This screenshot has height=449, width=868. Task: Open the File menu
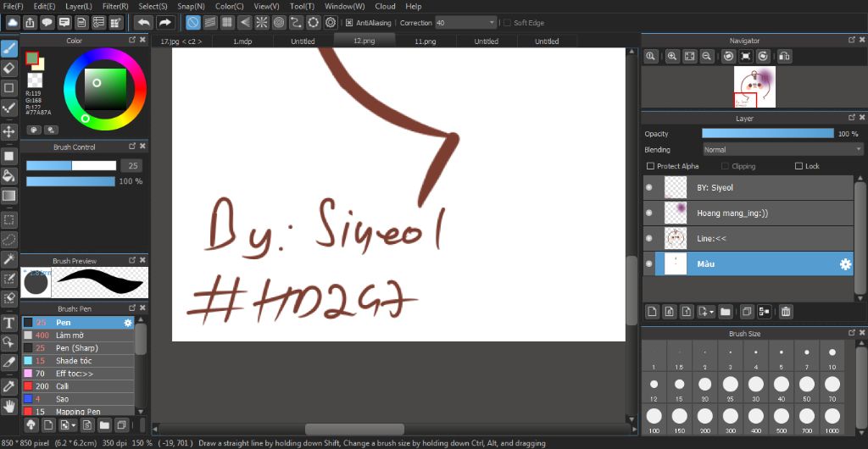(13, 6)
